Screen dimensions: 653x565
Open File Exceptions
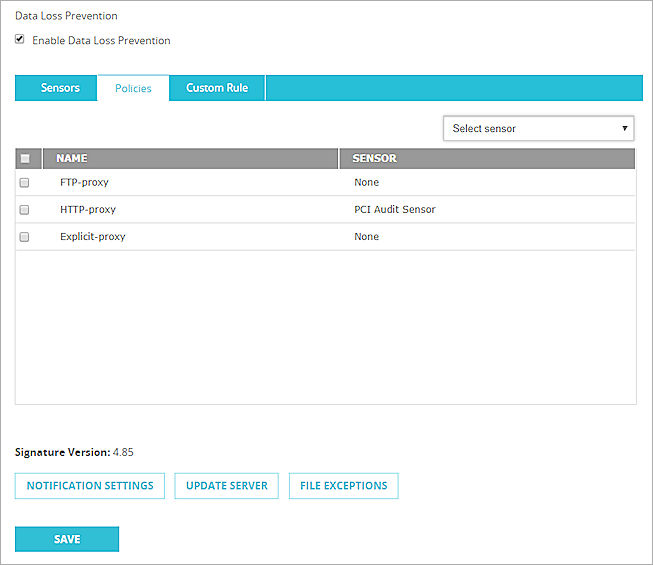(343, 486)
